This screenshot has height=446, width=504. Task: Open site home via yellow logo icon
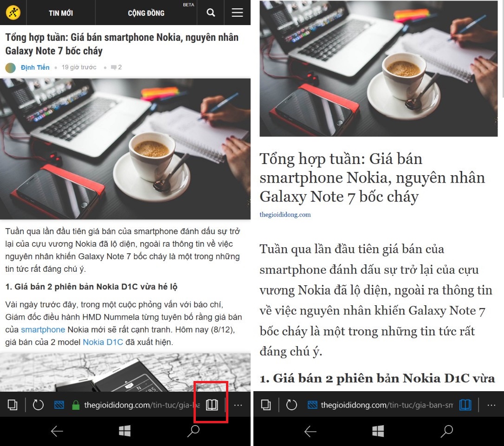13,13
